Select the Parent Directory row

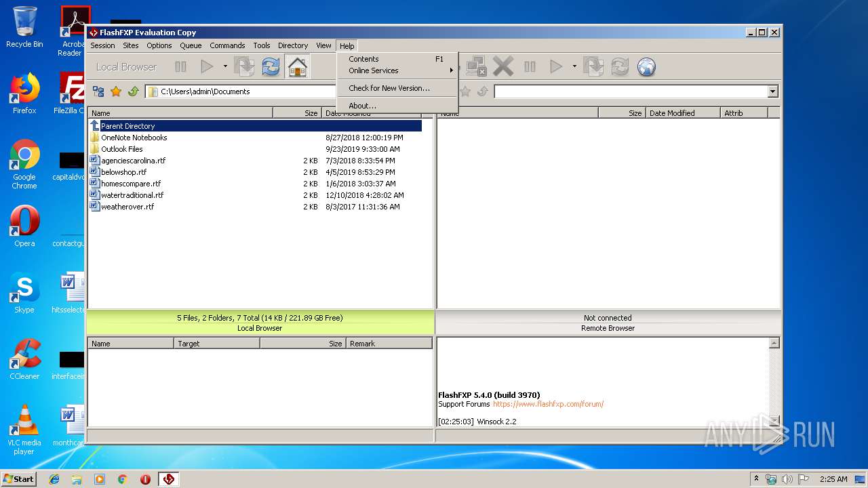pyautogui.click(x=255, y=126)
